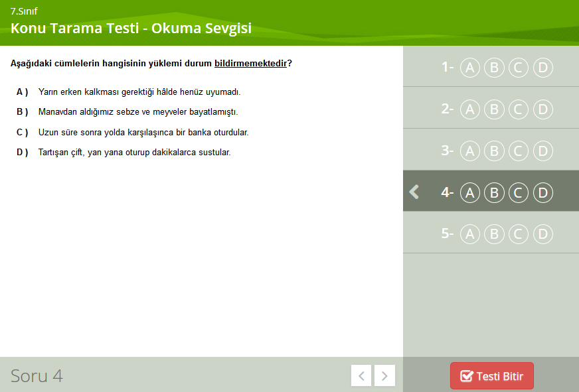Select answer D for question 1
The image size is (579, 392).
tap(543, 68)
